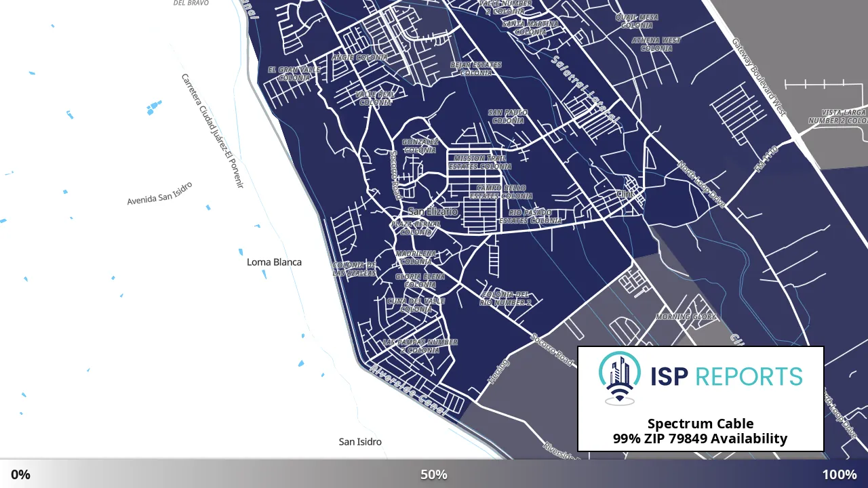Click the Mission Trail Estates Colonia label
Image resolution: width=868 pixels, height=488 pixels.
480,162
